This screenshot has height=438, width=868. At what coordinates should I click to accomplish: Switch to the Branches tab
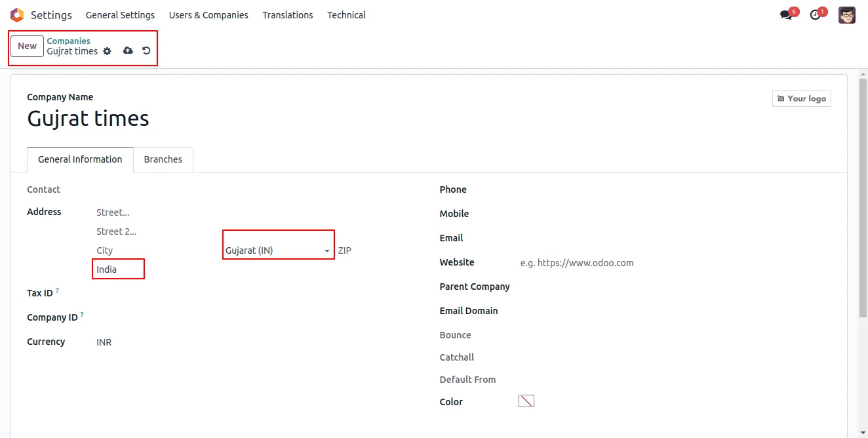point(163,159)
